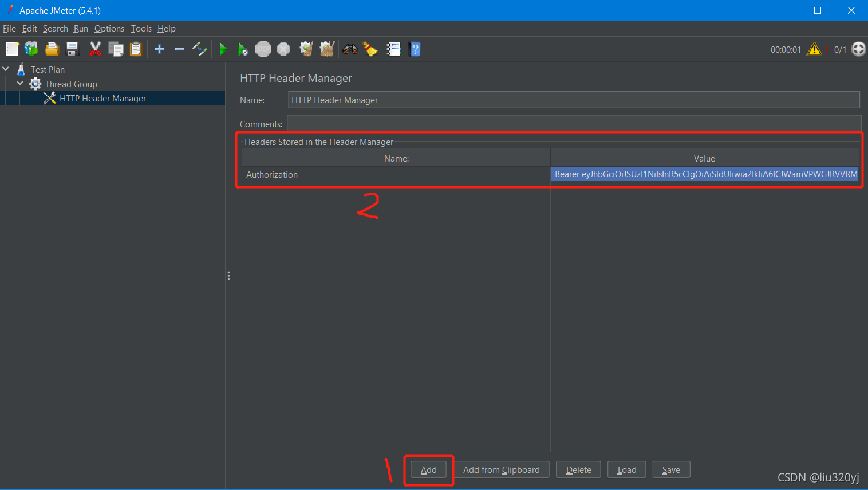
Task: Click the Add header button
Action: [429, 470]
